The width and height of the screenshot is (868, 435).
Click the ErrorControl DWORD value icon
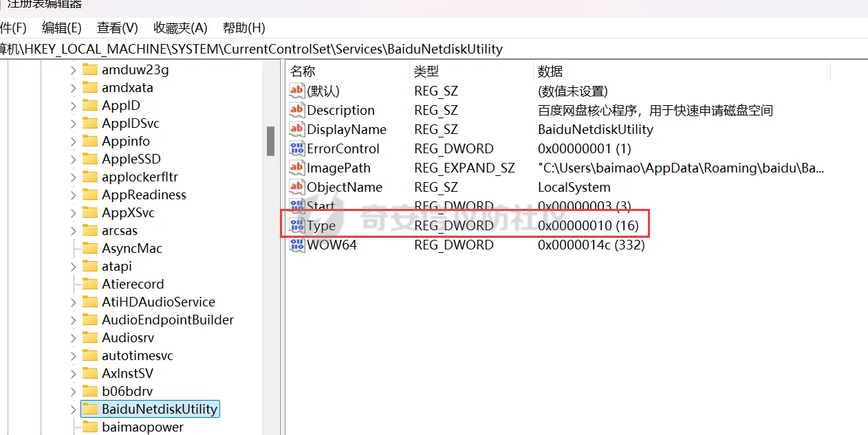pos(296,148)
